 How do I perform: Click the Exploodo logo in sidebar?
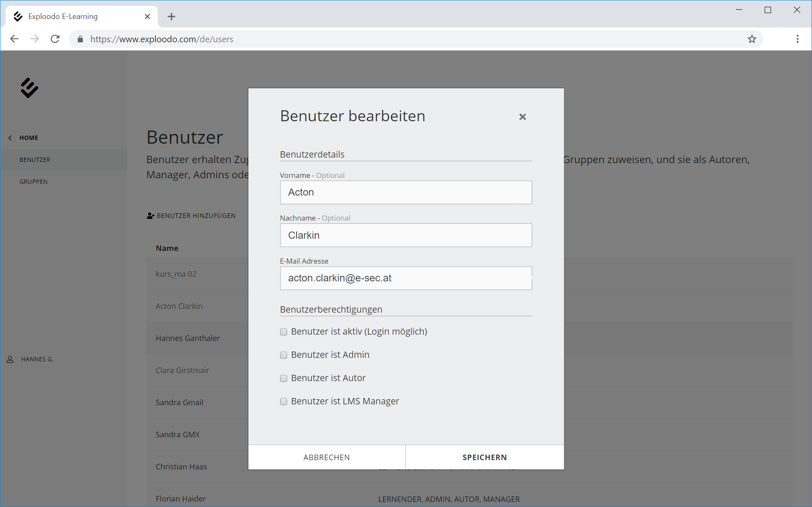29,88
